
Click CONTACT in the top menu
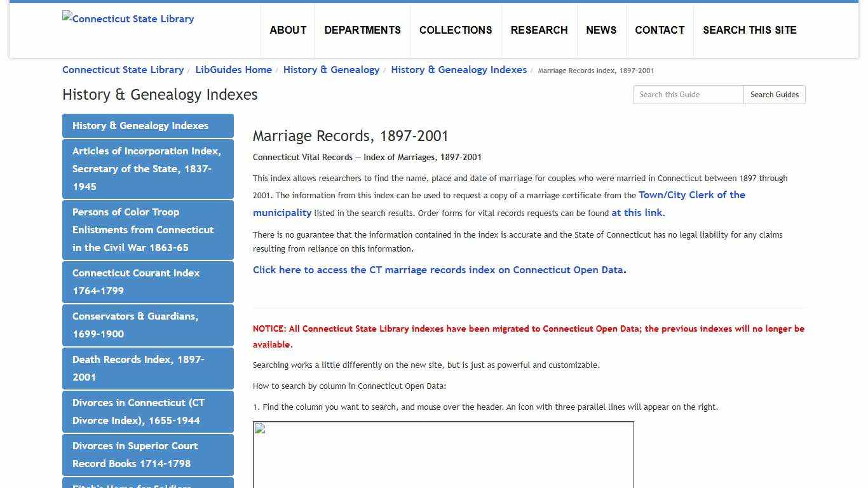660,30
